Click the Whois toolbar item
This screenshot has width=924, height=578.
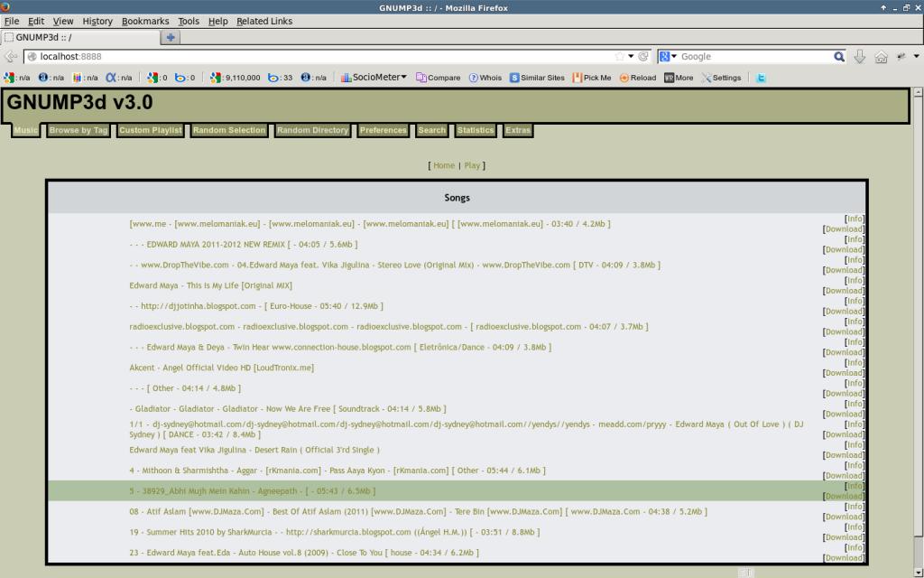pyautogui.click(x=485, y=78)
